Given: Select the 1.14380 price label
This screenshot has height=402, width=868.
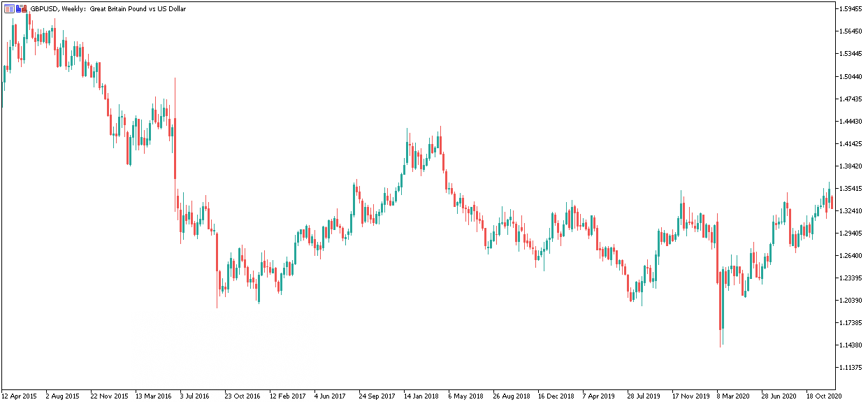Looking at the screenshot, I should click(851, 345).
